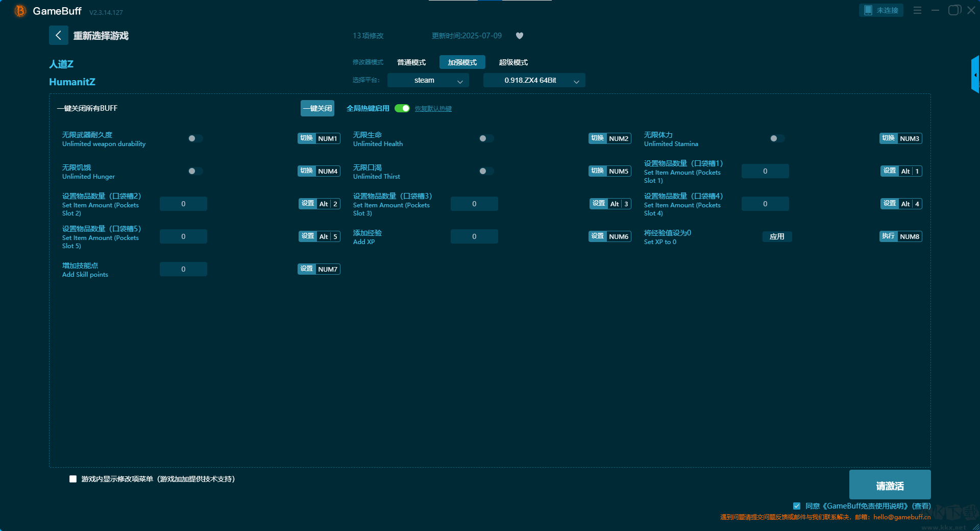Expand the 0.918.ZX4 64Bit version dropdown

click(534, 80)
